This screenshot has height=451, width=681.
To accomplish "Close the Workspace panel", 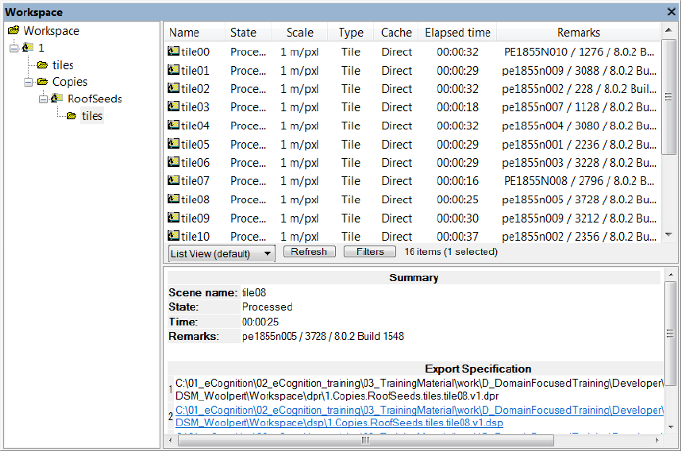I will [671, 11].
